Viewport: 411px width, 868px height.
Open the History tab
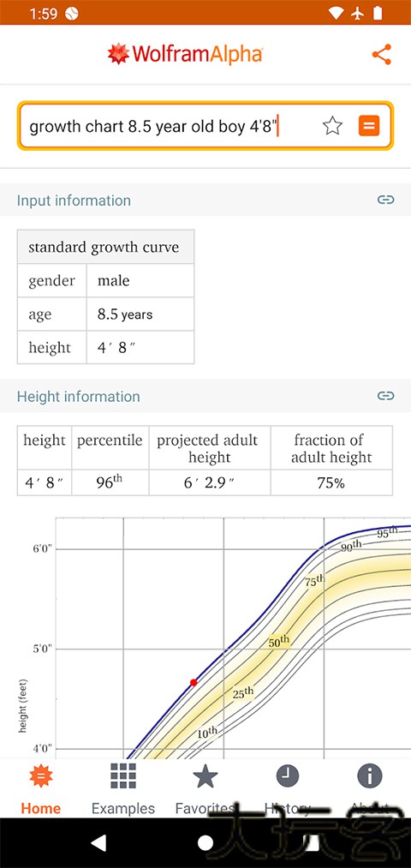click(287, 788)
